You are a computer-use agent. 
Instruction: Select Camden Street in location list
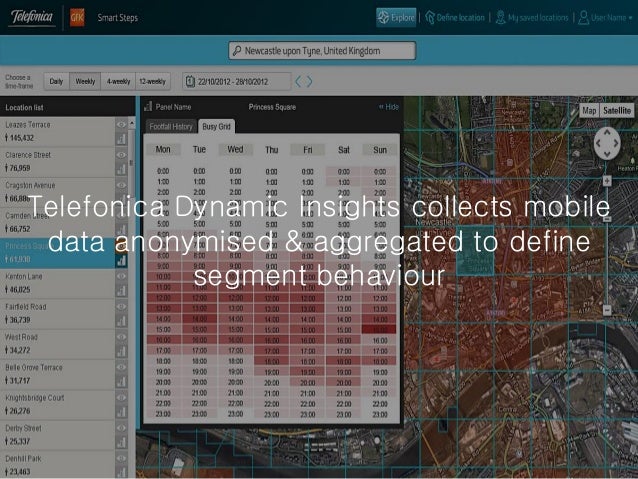point(57,223)
